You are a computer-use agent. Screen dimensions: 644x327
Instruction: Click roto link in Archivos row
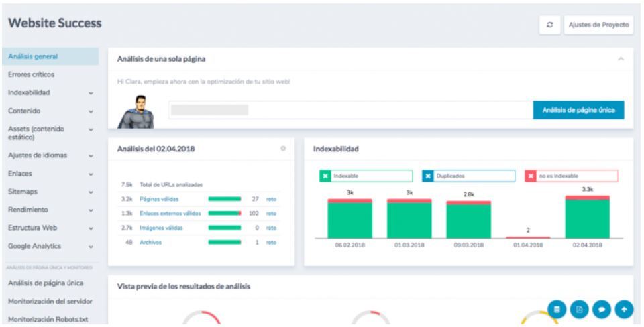[271, 242]
